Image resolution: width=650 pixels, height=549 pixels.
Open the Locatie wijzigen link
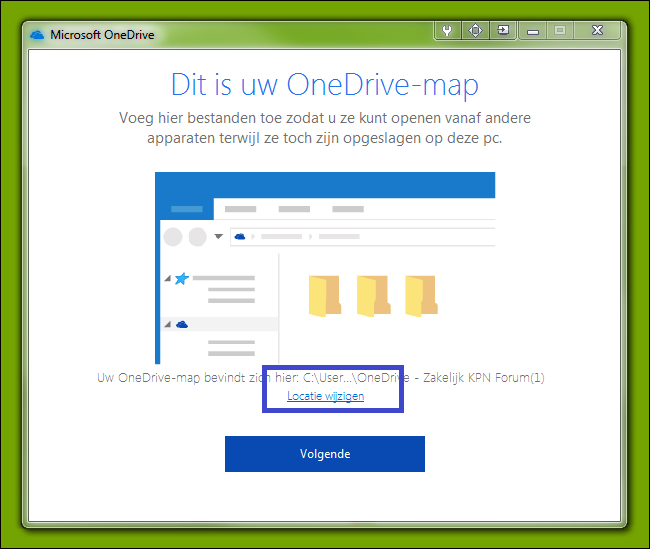pos(325,396)
